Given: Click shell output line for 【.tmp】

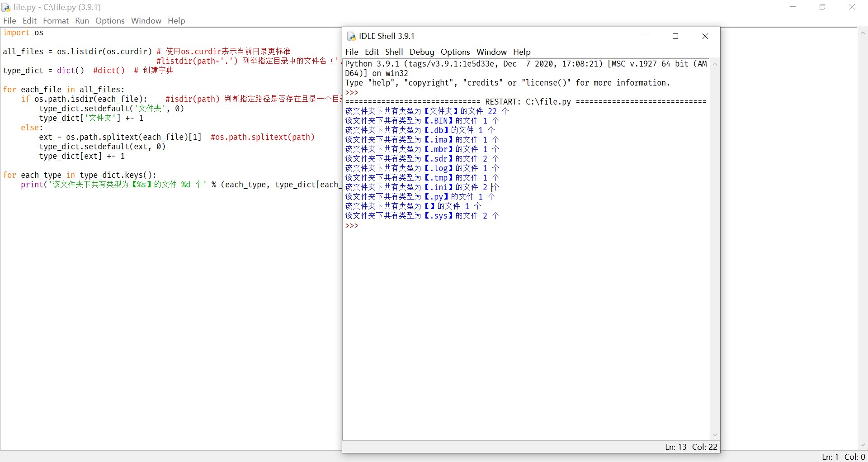Looking at the screenshot, I should point(422,178).
